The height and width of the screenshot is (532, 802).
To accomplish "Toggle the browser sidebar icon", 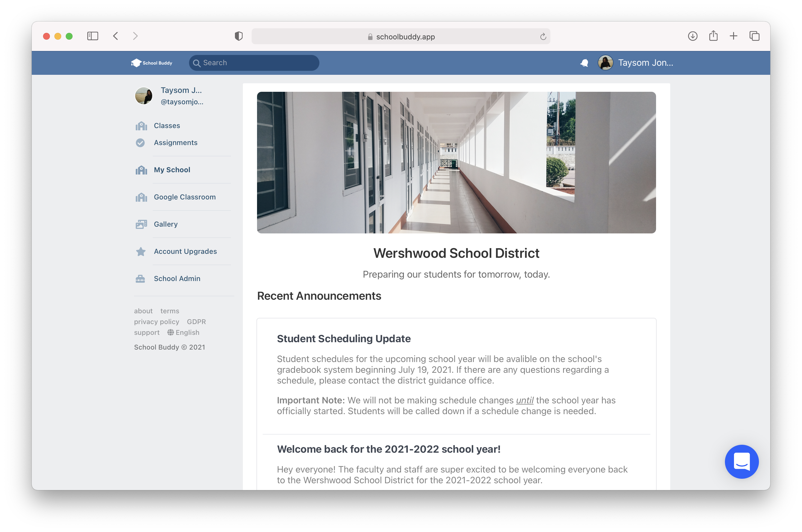I will click(x=92, y=36).
